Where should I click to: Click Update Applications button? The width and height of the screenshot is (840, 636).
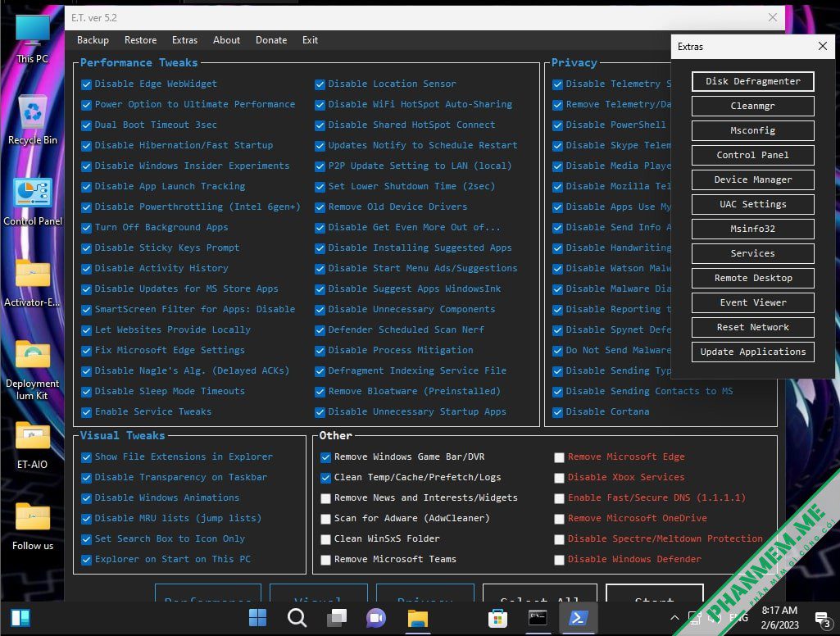(752, 352)
